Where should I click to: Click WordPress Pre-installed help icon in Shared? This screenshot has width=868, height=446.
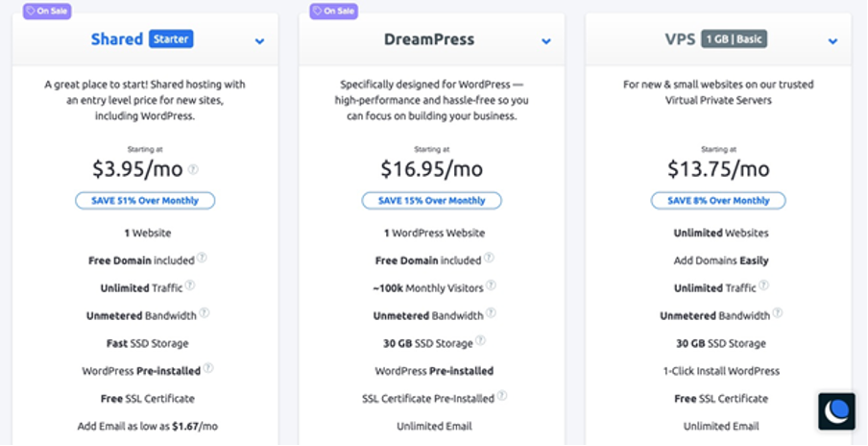click(208, 368)
